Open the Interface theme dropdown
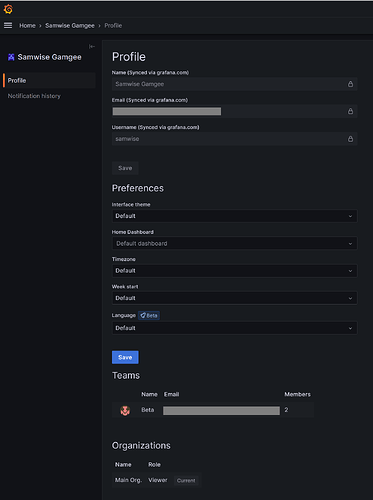This screenshot has height=500, width=373. 234,216
